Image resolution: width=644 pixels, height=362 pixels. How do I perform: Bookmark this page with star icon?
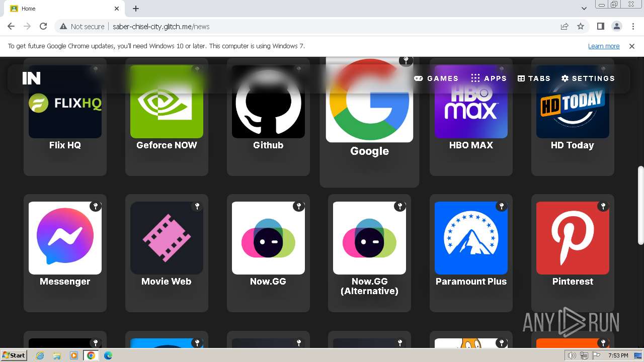(x=581, y=26)
